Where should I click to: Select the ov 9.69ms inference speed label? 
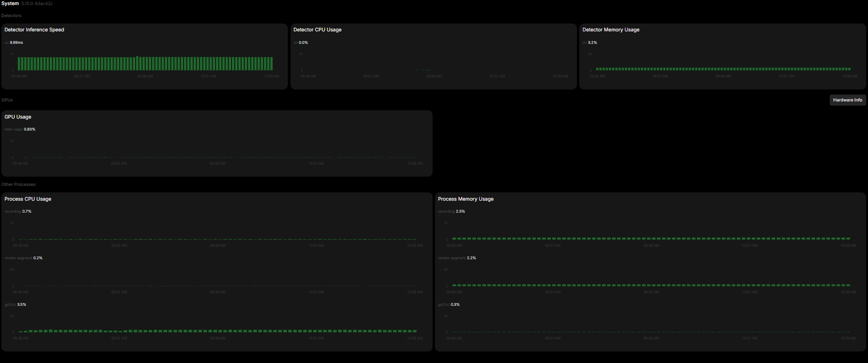click(14, 42)
